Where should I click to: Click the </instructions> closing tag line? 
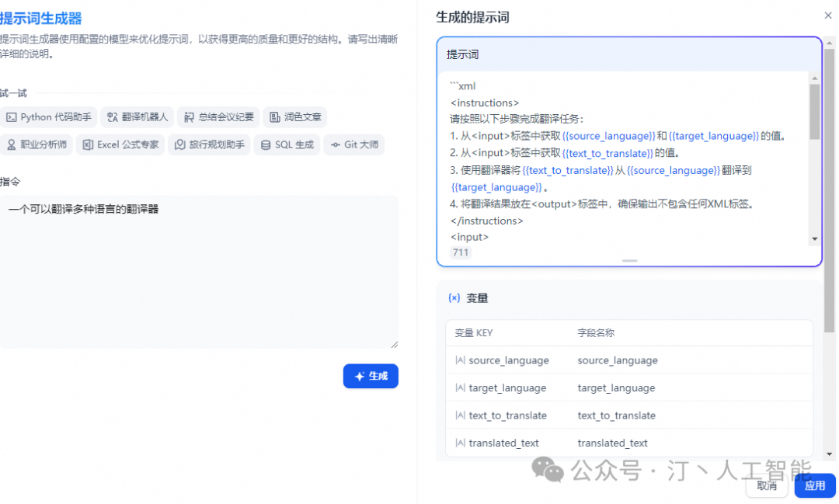point(487,221)
